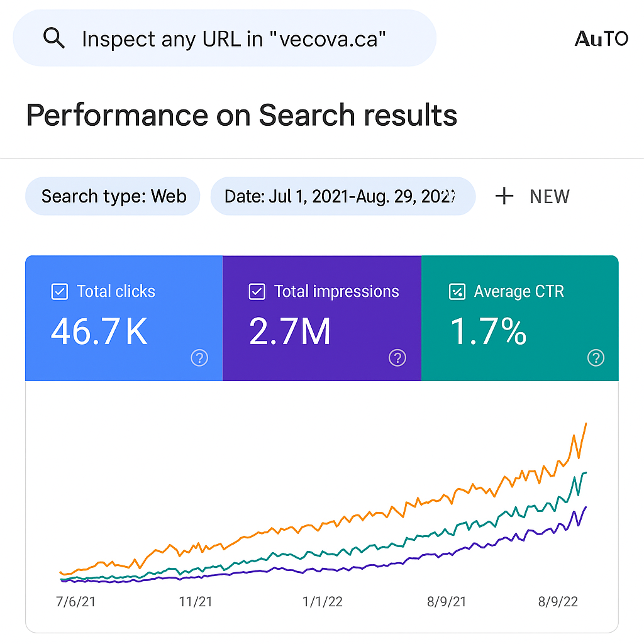Image resolution: width=644 pixels, height=644 pixels.
Task: Open the "Search type: Web" filter chip
Action: point(113,196)
